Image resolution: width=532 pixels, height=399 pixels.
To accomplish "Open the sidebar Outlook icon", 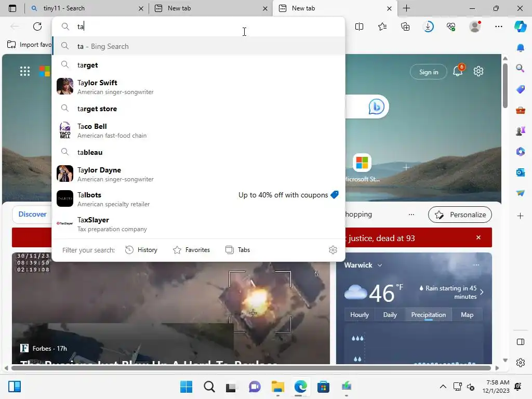I will point(521,172).
